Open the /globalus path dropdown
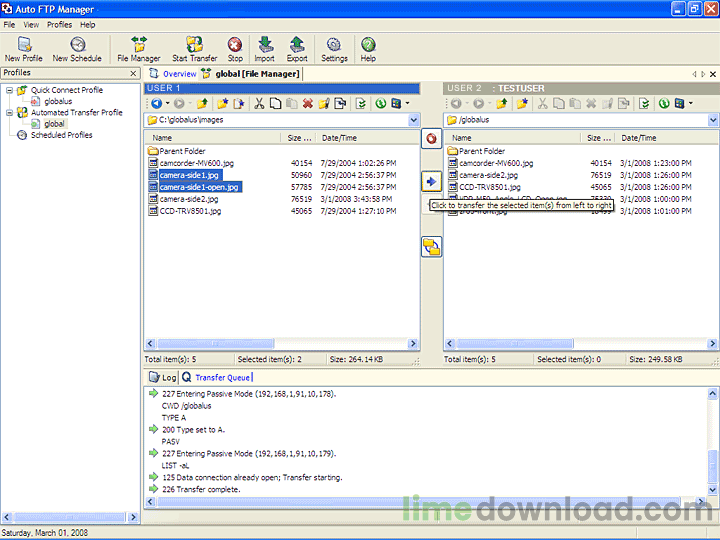Screen dimensions: 720x540 (x=713, y=120)
